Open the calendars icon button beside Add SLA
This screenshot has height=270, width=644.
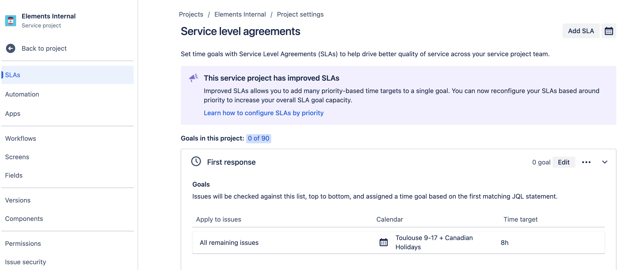click(608, 31)
